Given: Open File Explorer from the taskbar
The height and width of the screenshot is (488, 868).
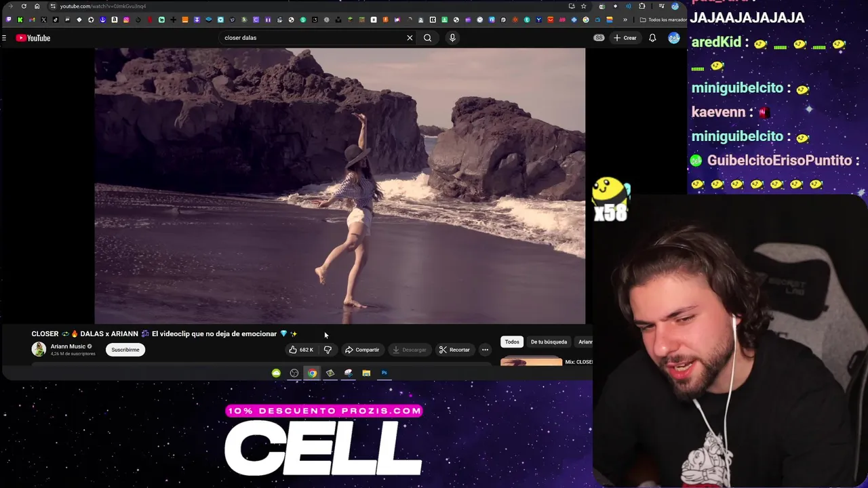Looking at the screenshot, I should click(x=366, y=373).
